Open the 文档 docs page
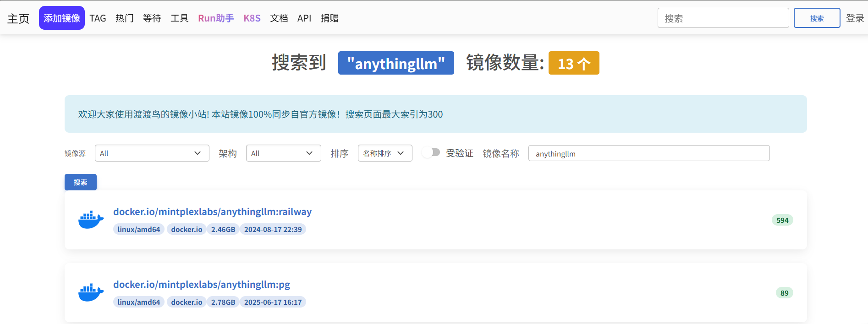Image resolution: width=868 pixels, height=324 pixels. pos(279,18)
